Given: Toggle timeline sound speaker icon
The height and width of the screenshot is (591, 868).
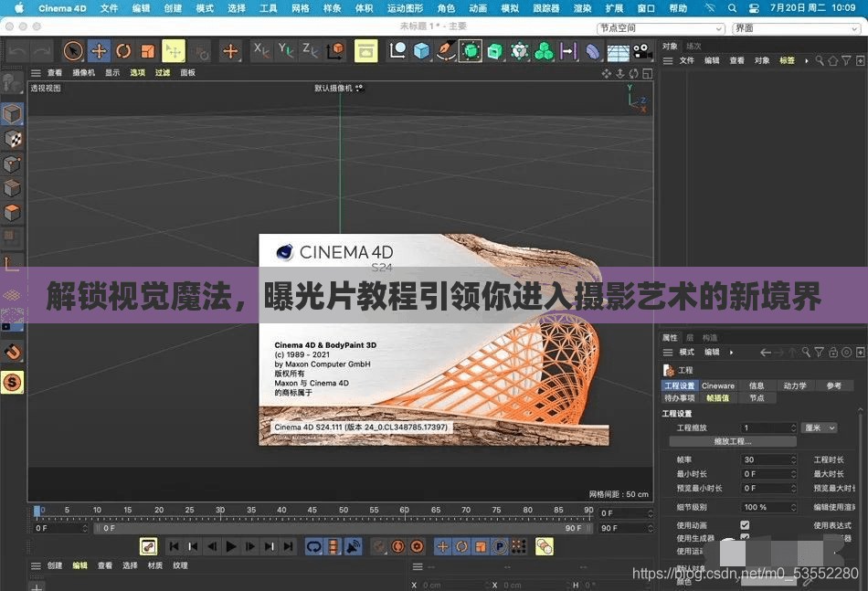Looking at the screenshot, I should coord(353,547).
